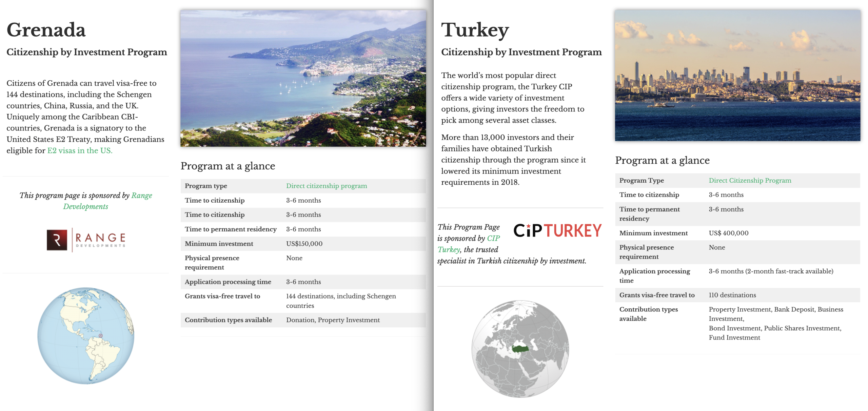Select Turkey's US$ 400,000 minimum investment value
This screenshot has width=868, height=411.
point(728,233)
